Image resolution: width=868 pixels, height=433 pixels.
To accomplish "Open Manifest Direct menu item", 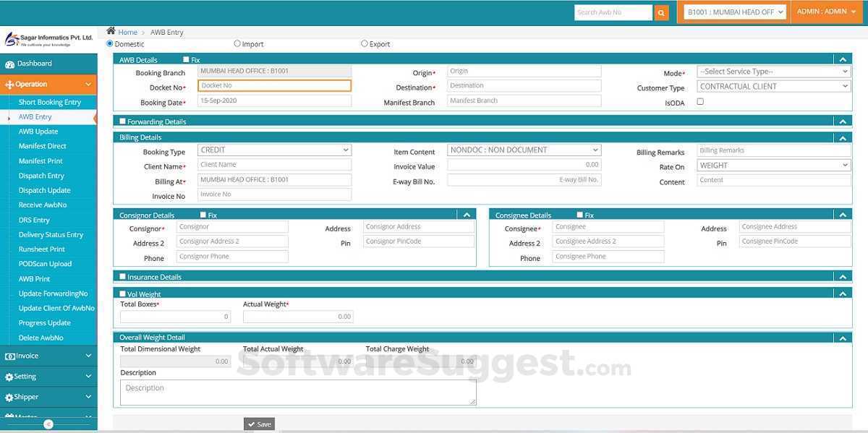I will 43,146.
